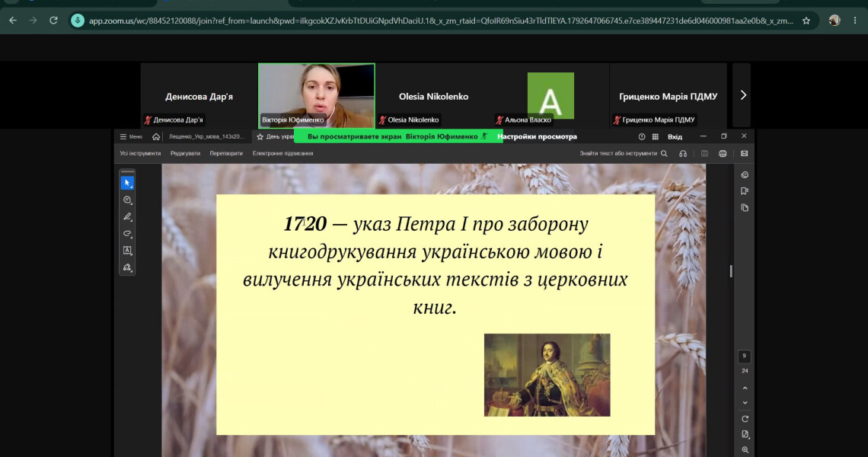
Task: Click the '1720' text on the slide
Action: coord(305,224)
